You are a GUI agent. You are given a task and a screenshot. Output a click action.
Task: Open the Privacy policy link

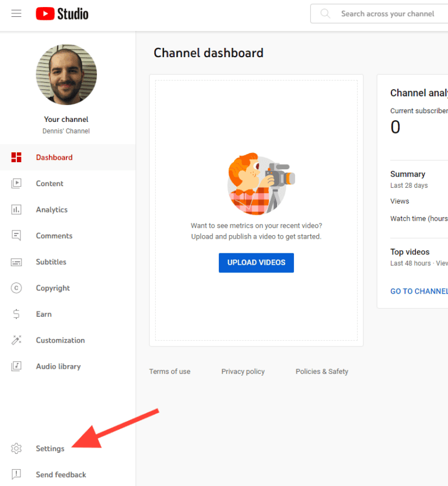pyautogui.click(x=243, y=371)
